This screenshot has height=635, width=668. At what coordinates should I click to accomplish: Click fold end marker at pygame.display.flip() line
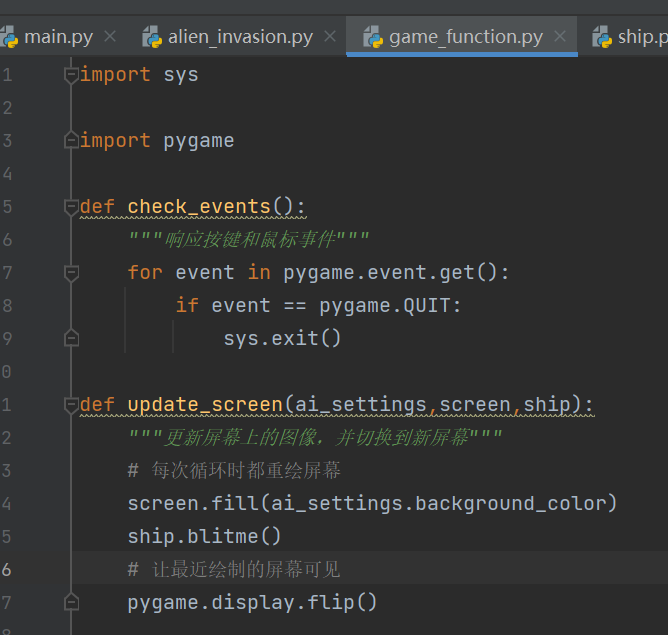point(71,603)
